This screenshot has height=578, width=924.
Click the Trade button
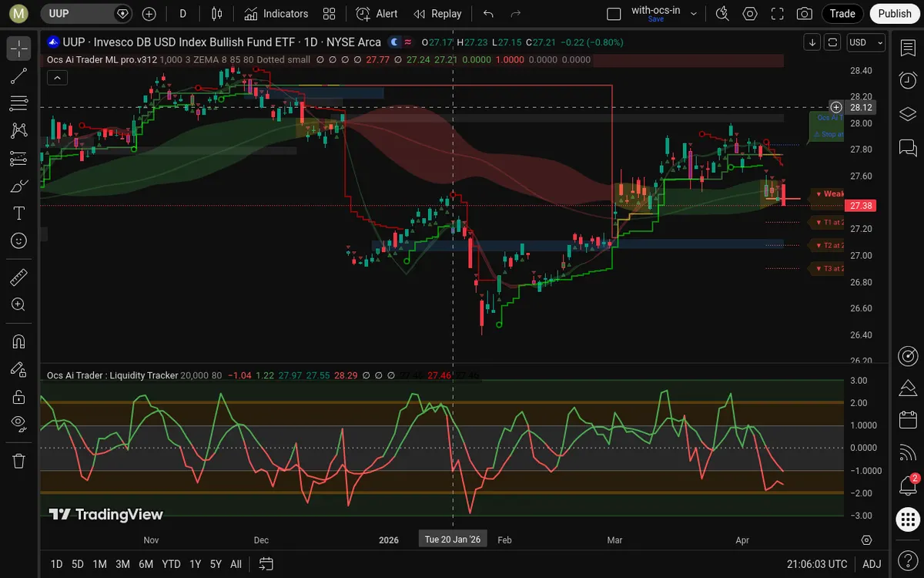coord(842,14)
